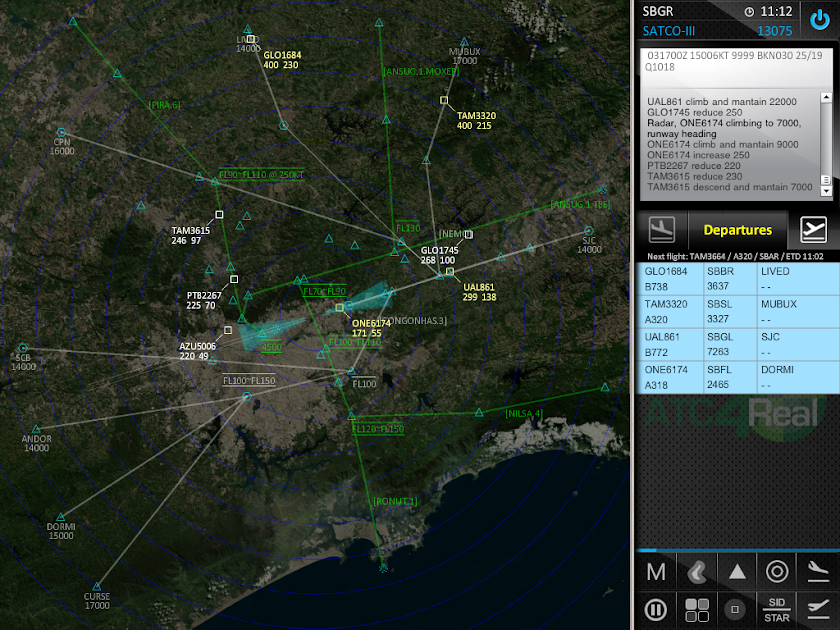Screen dimensions: 840x630
Task: Select aircraft AZU5006 radar target
Action: click(228, 330)
